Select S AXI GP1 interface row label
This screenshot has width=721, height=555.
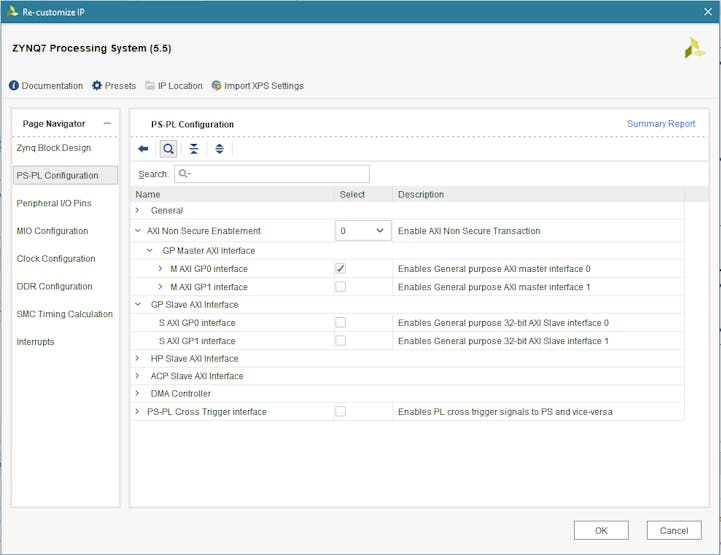pos(197,340)
